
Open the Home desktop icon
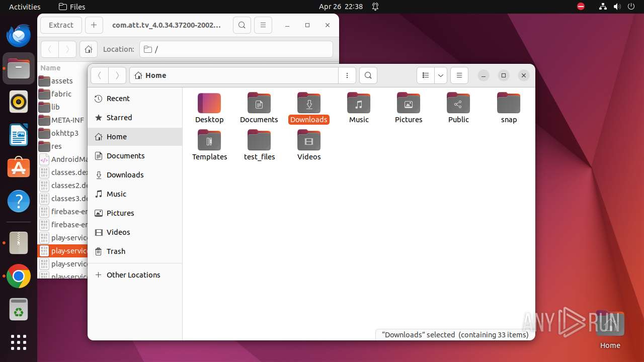point(610,330)
